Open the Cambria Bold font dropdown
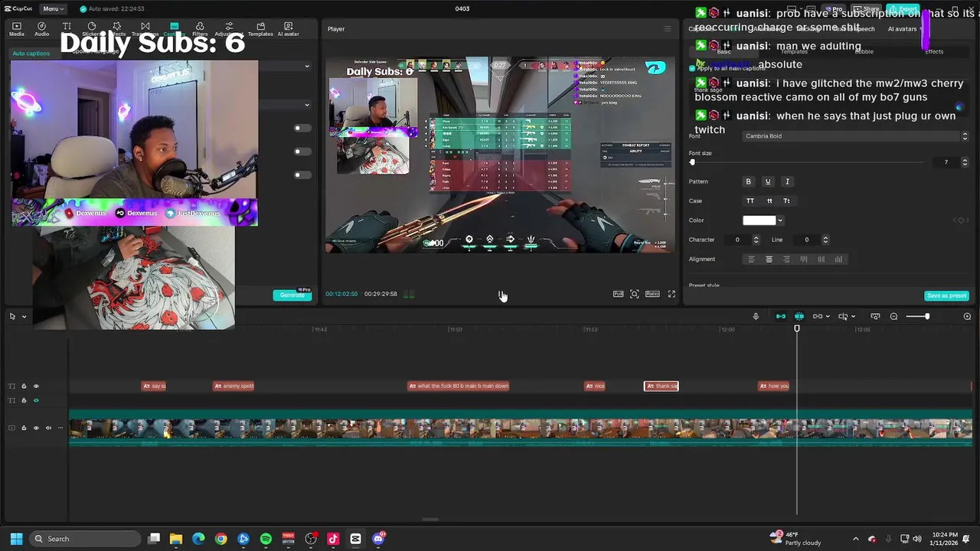The height and width of the screenshot is (551, 980). point(855,136)
